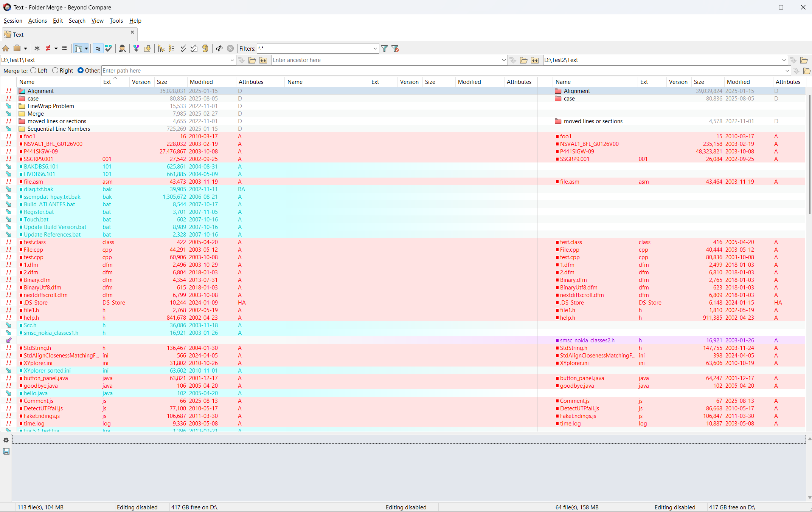The width and height of the screenshot is (812, 512).
Task: Expand the Filters combo box dropdown
Action: (375, 48)
